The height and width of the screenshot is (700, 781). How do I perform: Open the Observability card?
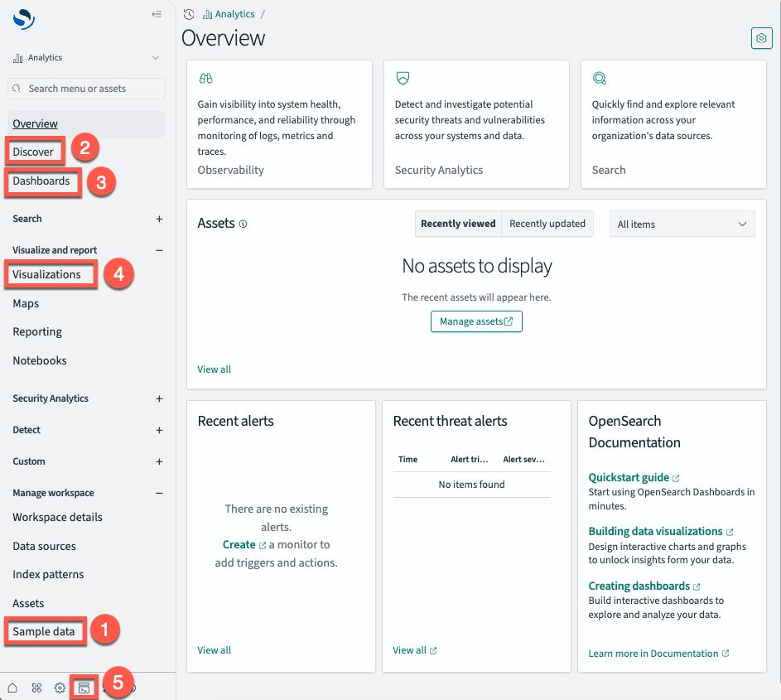279,124
